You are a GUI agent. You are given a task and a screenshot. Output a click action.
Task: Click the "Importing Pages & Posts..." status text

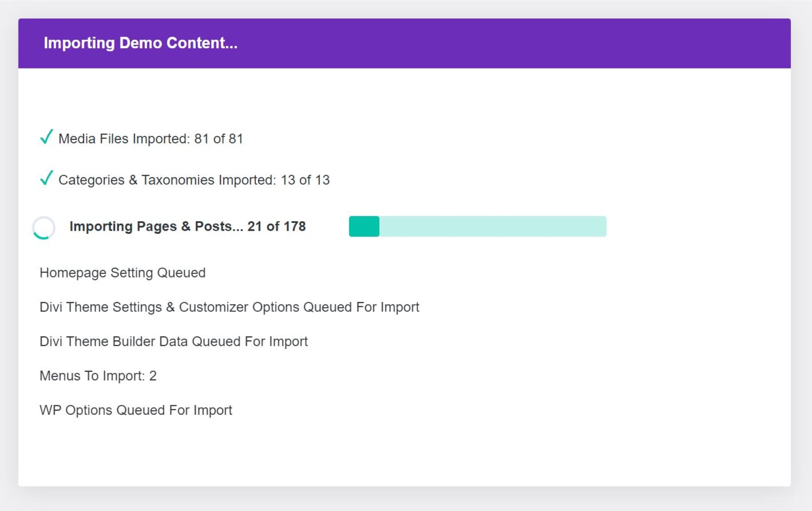pos(156,227)
